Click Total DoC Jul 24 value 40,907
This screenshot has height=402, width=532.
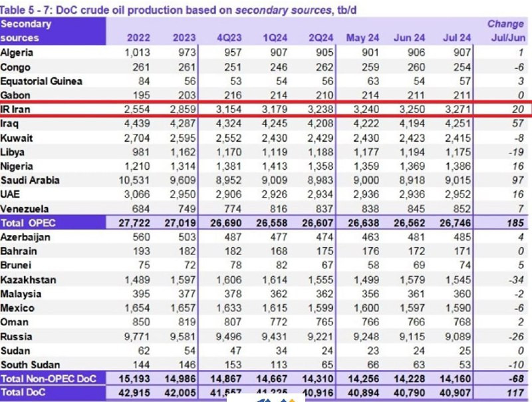(x=456, y=393)
